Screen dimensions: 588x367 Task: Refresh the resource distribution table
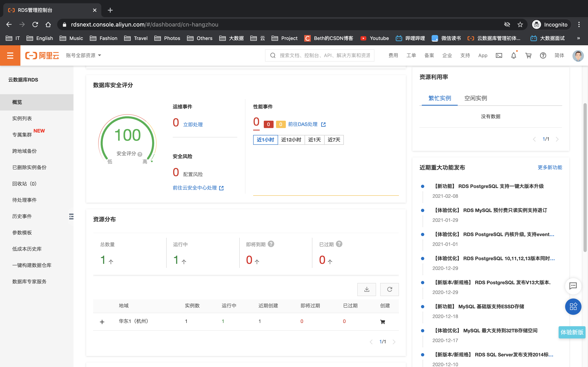[389, 289]
